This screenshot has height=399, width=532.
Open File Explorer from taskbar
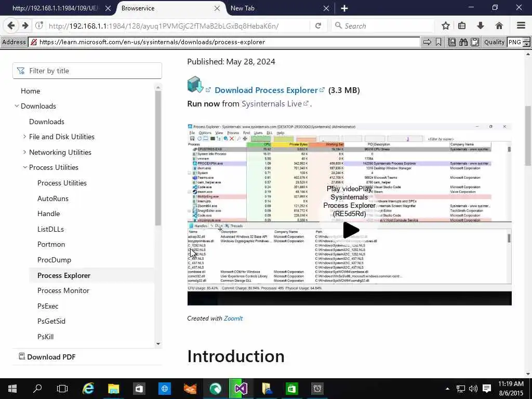click(113, 389)
